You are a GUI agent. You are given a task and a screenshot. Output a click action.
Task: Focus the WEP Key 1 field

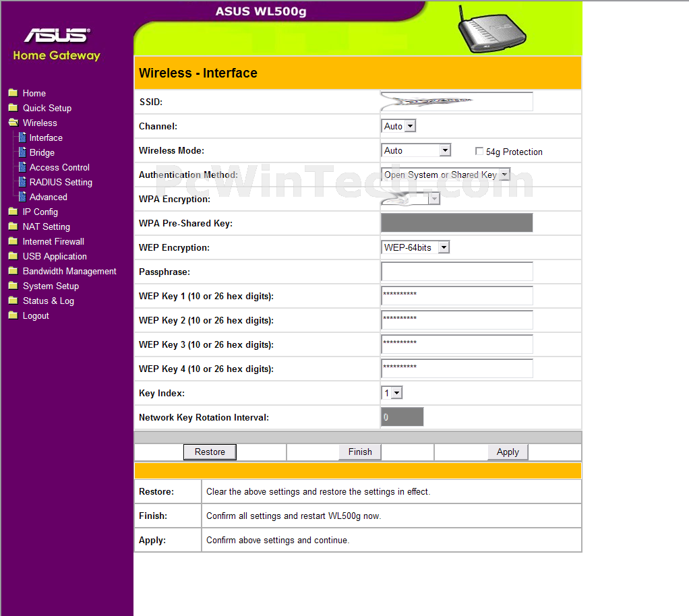(x=457, y=296)
